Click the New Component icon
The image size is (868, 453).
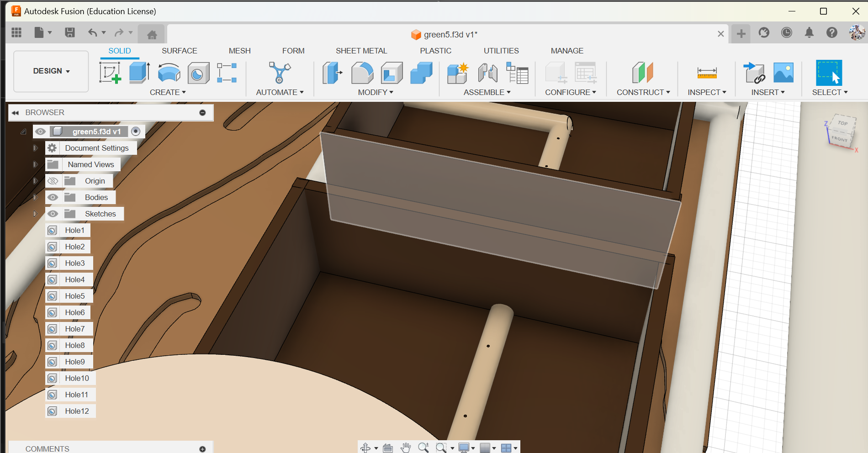458,73
